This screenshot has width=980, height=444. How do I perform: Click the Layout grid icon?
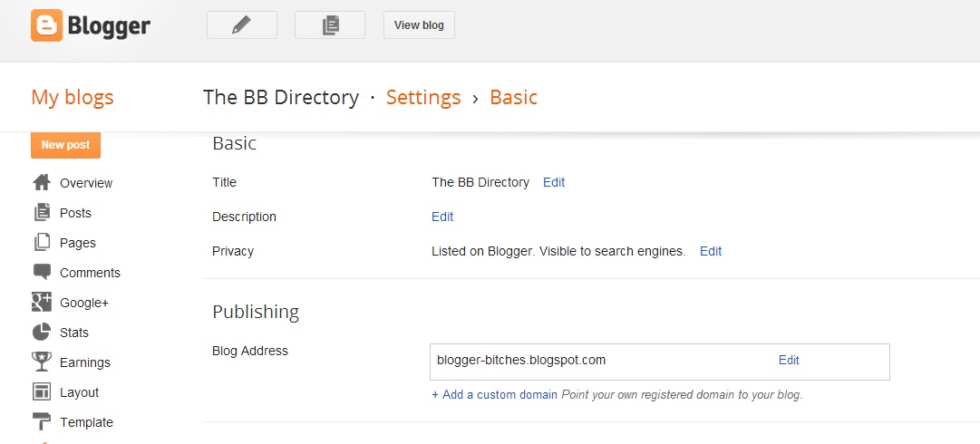42,392
